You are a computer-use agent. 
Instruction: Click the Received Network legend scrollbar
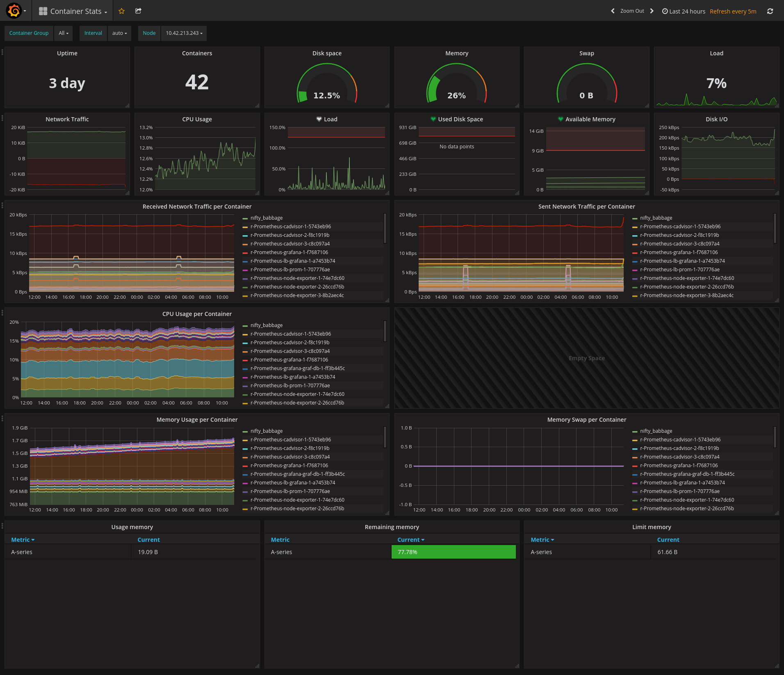(385, 228)
